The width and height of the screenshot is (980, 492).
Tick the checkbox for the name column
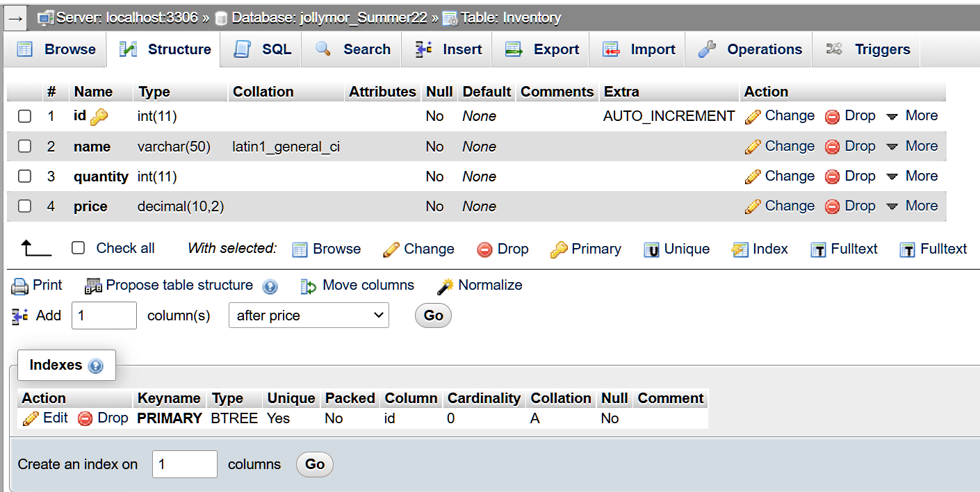tap(25, 147)
